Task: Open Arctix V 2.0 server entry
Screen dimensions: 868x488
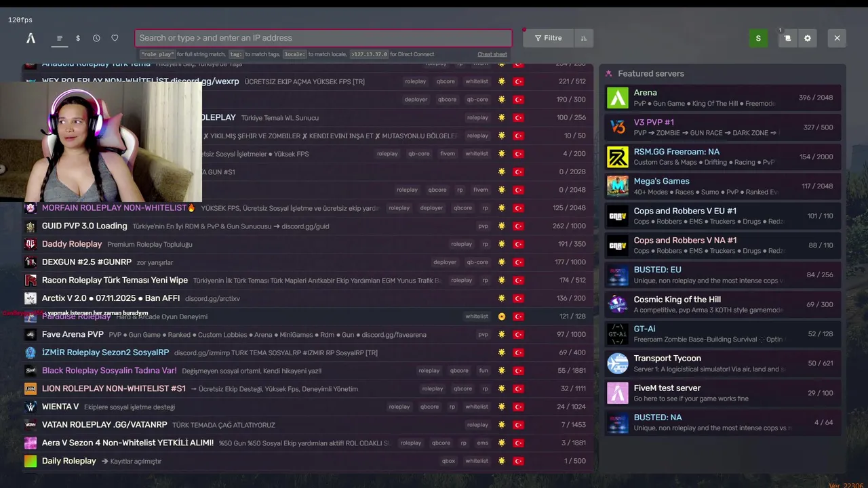Action: [x=308, y=298]
